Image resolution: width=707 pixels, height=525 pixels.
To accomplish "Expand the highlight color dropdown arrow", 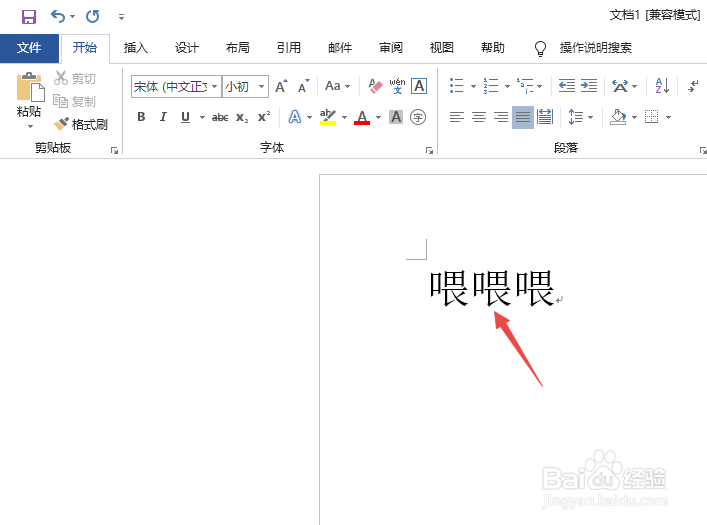I will click(344, 118).
